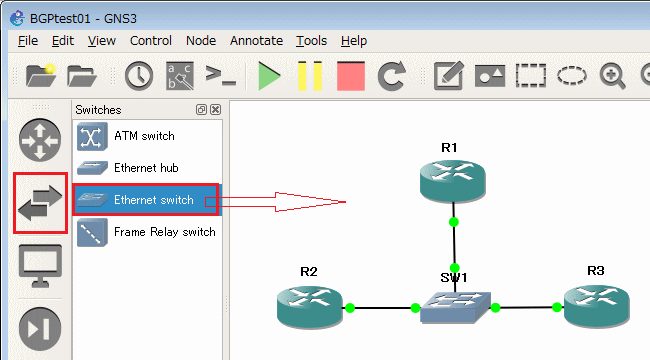Close the Switches panel
The height and width of the screenshot is (360, 650).
coord(216,109)
